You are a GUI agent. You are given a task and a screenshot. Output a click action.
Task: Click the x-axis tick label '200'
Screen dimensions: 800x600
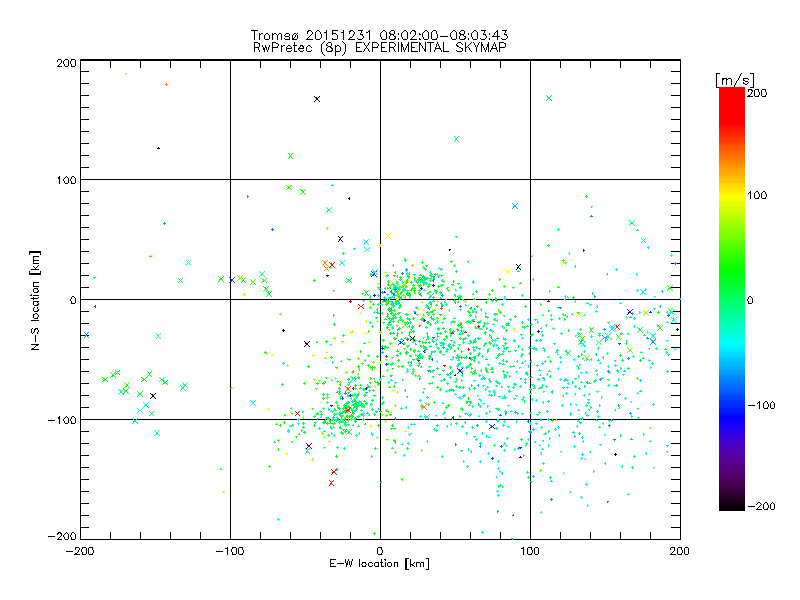pyautogui.click(x=680, y=551)
